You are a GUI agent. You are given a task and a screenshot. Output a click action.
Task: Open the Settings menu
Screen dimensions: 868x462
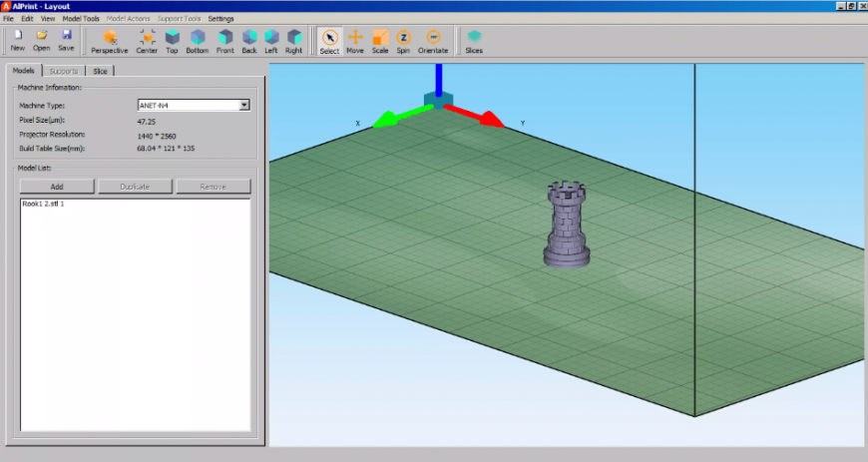(221, 19)
